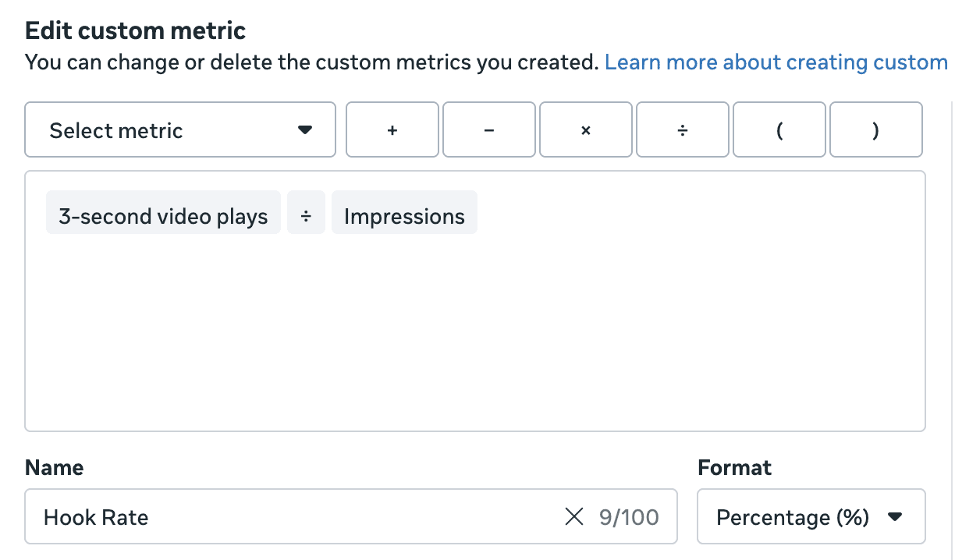Click inside the Name input field
This screenshot has width=955, height=560.
coord(312,516)
